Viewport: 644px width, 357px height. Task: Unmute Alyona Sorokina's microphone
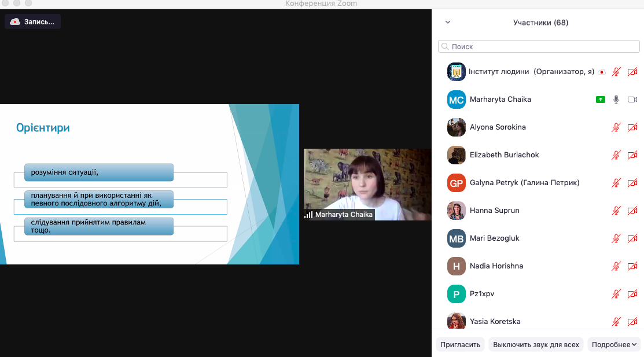point(616,127)
